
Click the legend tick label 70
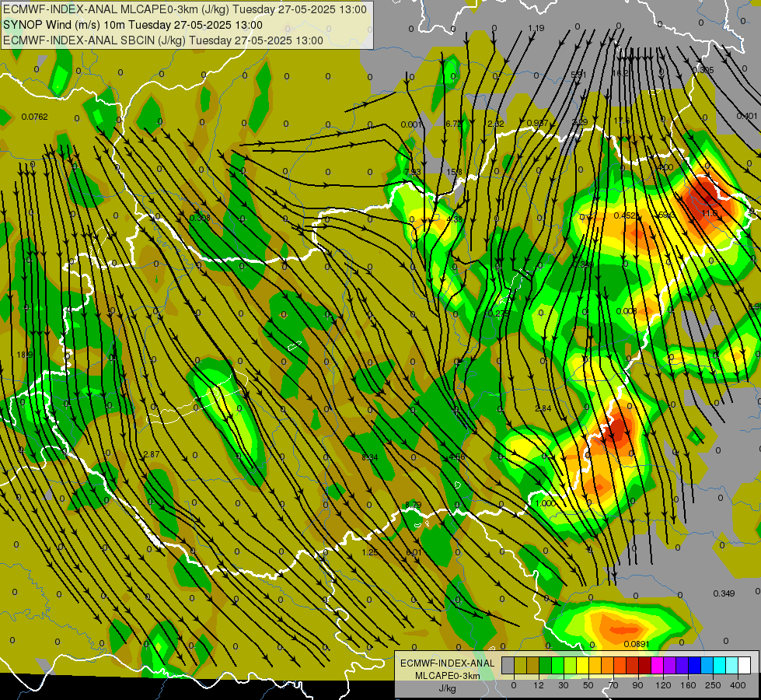(x=613, y=685)
